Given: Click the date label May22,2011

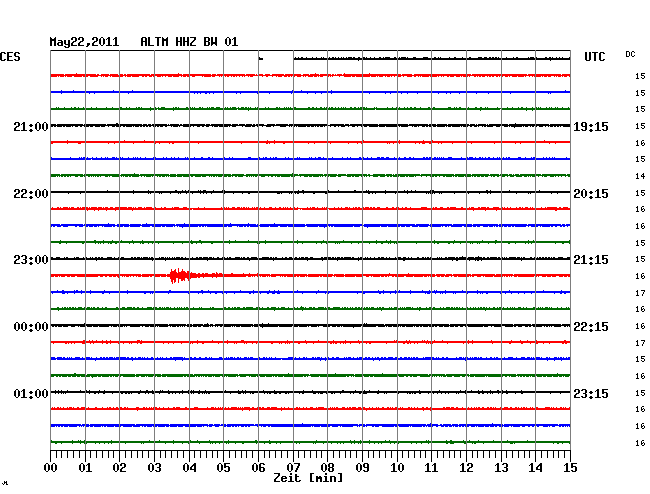Looking at the screenshot, I should [x=84, y=42].
